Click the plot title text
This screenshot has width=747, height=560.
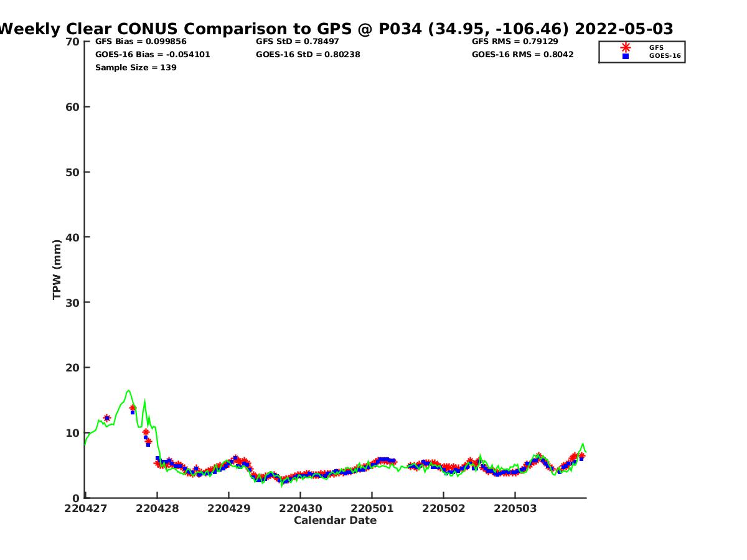tap(336, 29)
